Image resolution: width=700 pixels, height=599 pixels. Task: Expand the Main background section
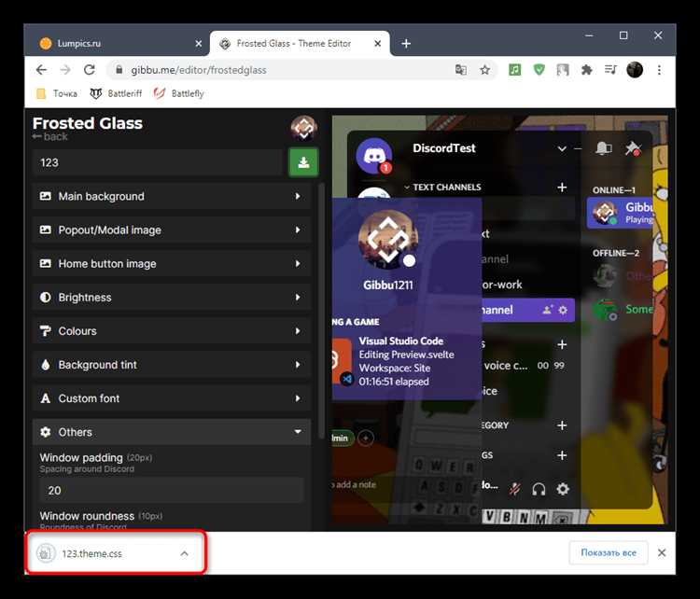172,197
